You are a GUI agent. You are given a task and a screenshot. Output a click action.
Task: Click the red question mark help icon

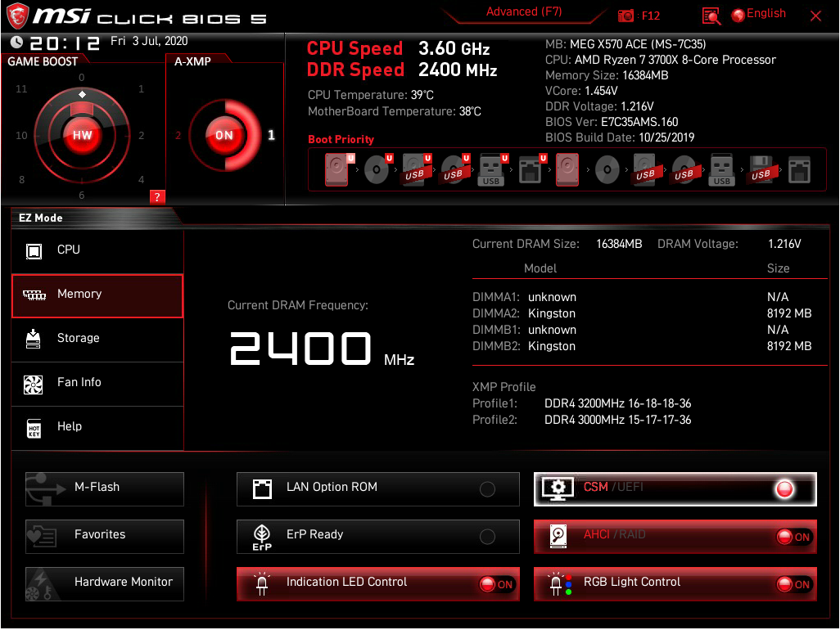pyautogui.click(x=157, y=197)
